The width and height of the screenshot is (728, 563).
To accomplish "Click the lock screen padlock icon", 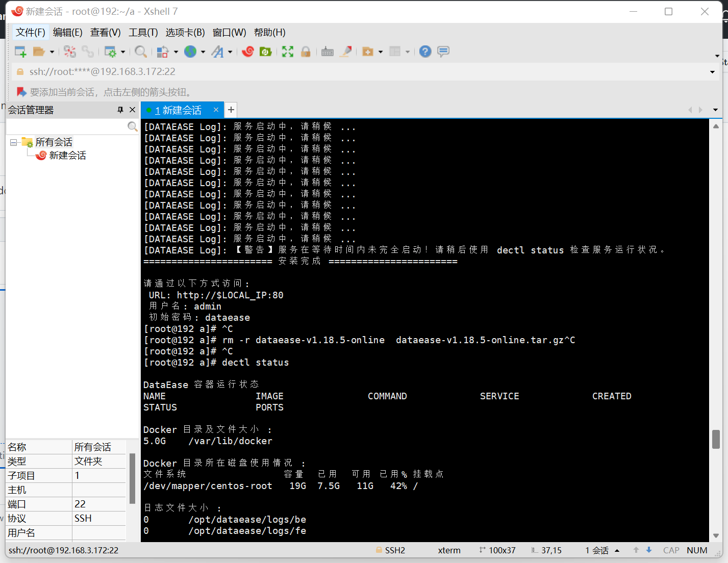I will 306,52.
